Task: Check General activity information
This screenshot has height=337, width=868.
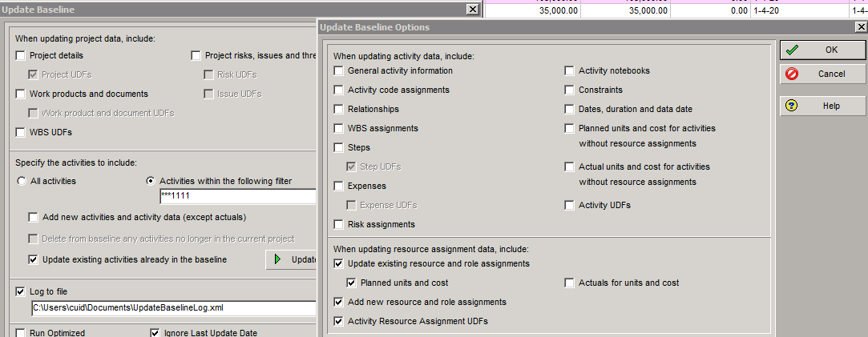Action: [x=339, y=70]
